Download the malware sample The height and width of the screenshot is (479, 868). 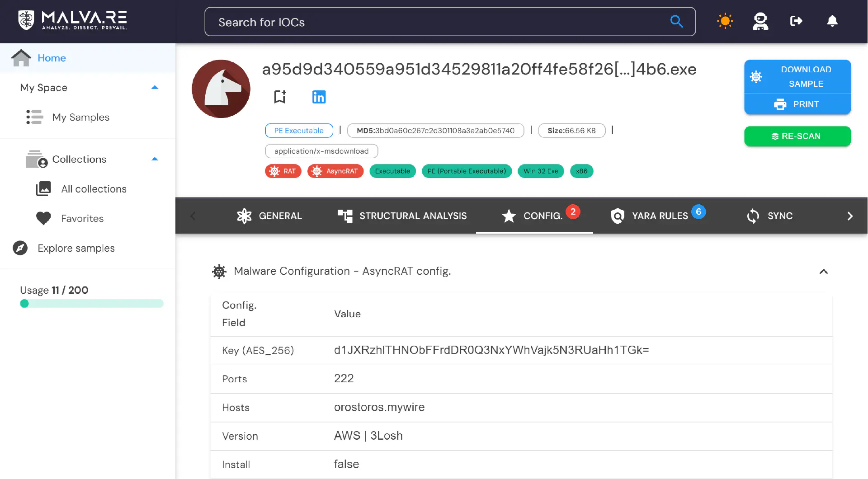tap(797, 77)
